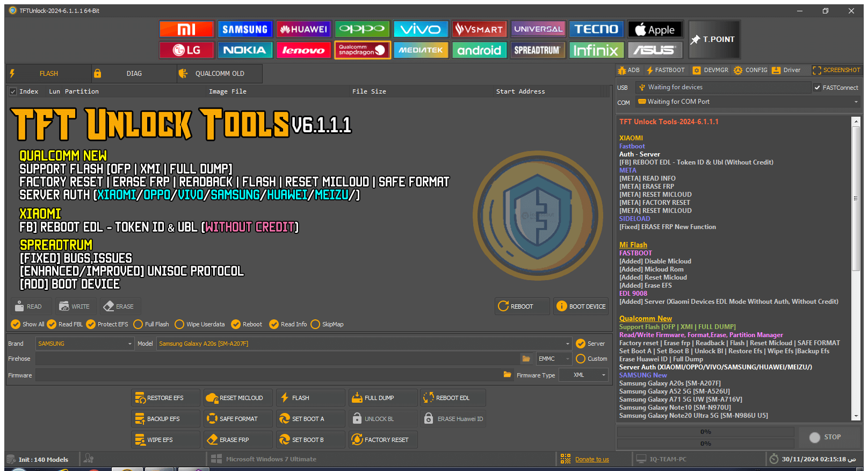Click the Firehose path input field
This screenshot has width=868, height=471.
(277, 359)
